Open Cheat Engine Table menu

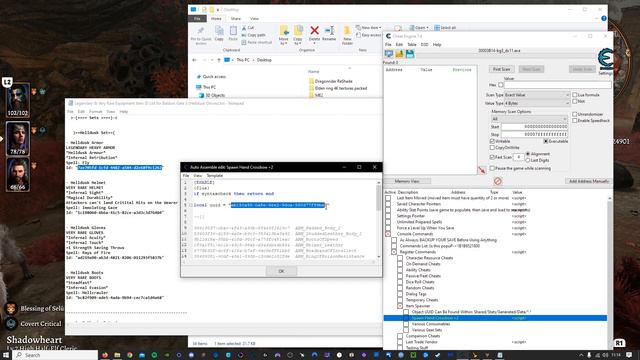tap(412, 44)
